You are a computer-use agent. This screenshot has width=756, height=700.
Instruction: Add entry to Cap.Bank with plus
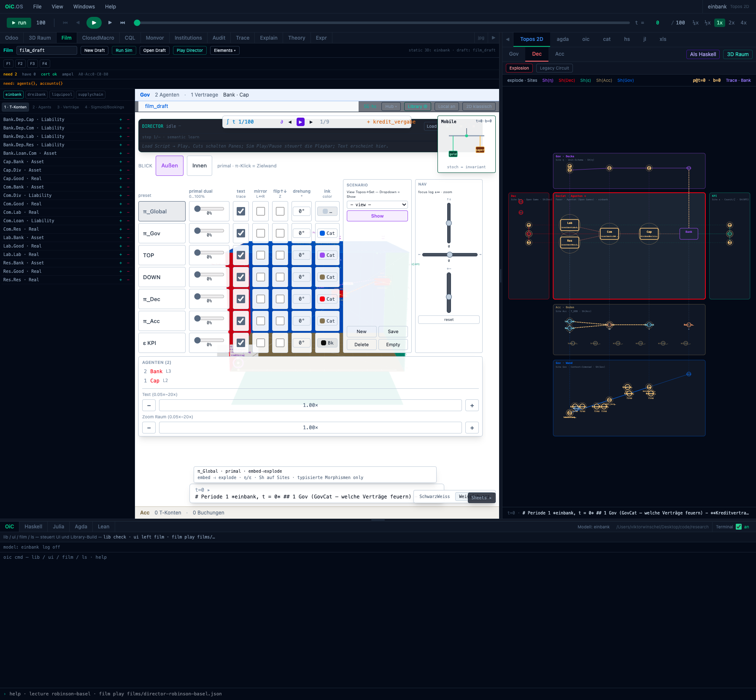click(121, 162)
